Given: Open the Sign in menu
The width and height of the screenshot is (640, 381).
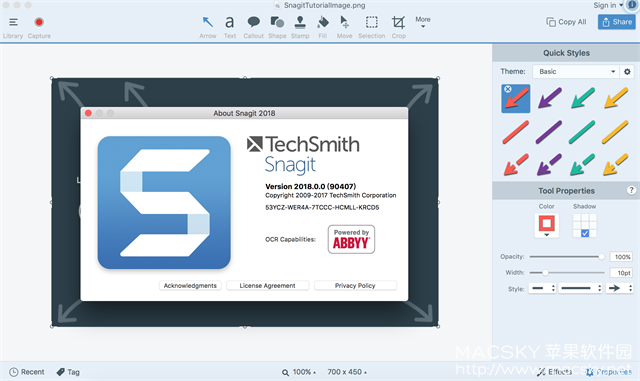Looking at the screenshot, I should pyautogui.click(x=608, y=5).
